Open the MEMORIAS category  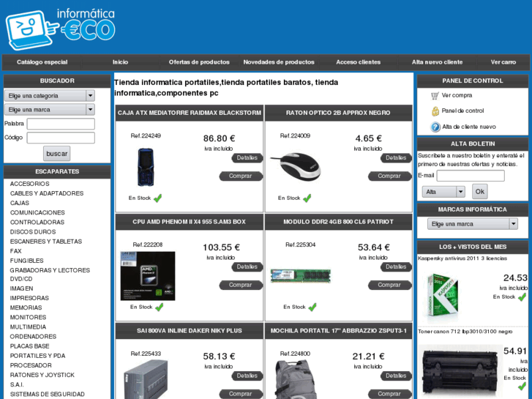pyautogui.click(x=26, y=307)
